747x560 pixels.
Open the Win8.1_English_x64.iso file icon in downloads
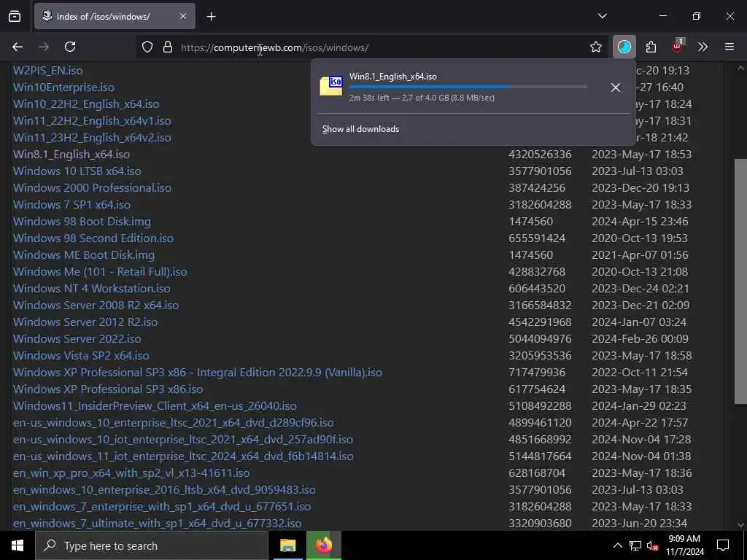[x=331, y=86]
